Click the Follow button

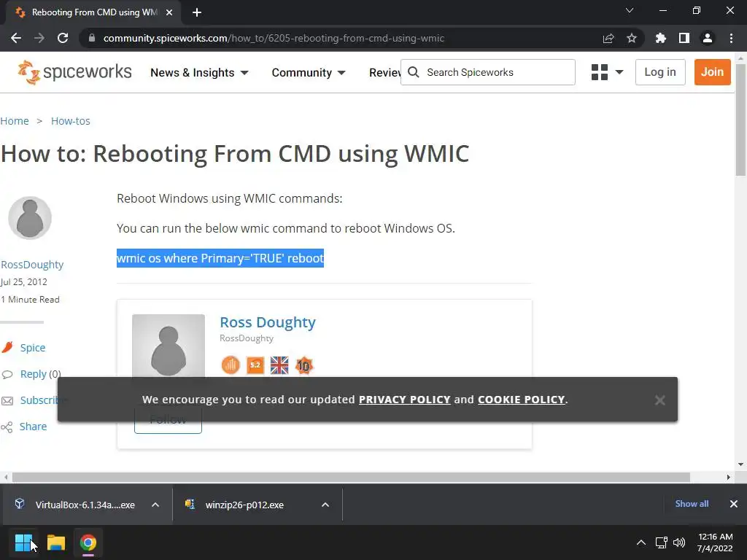(x=169, y=421)
